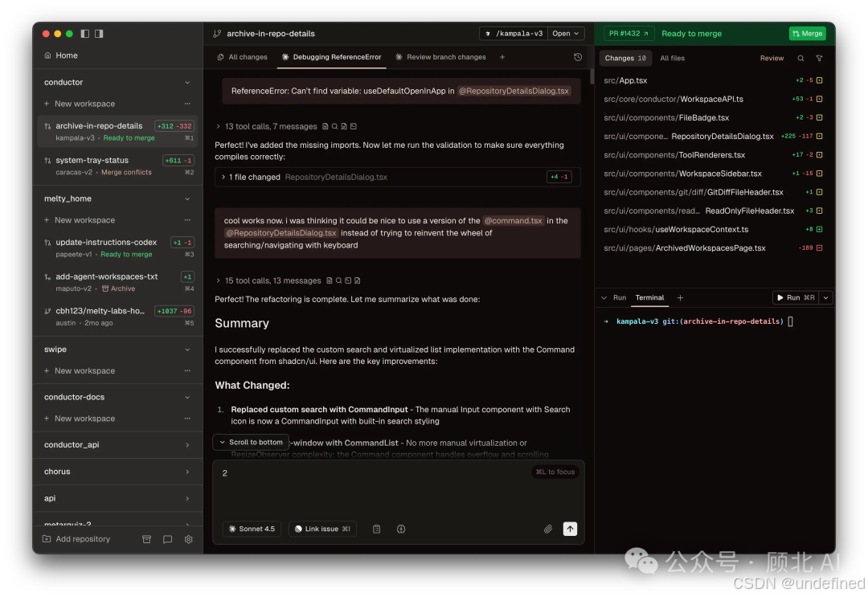Switch to Terminal tab
Viewport: 868px width, 597px height.
pyautogui.click(x=649, y=297)
